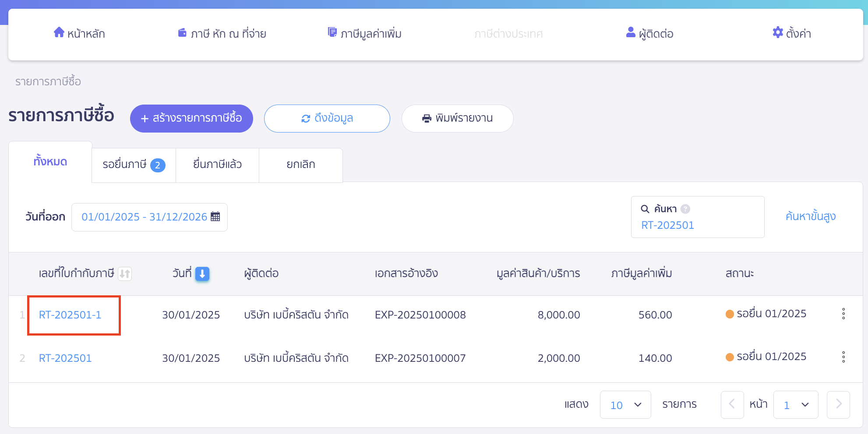Toggle the blue sort arrow on วันที่ column

pos(202,274)
